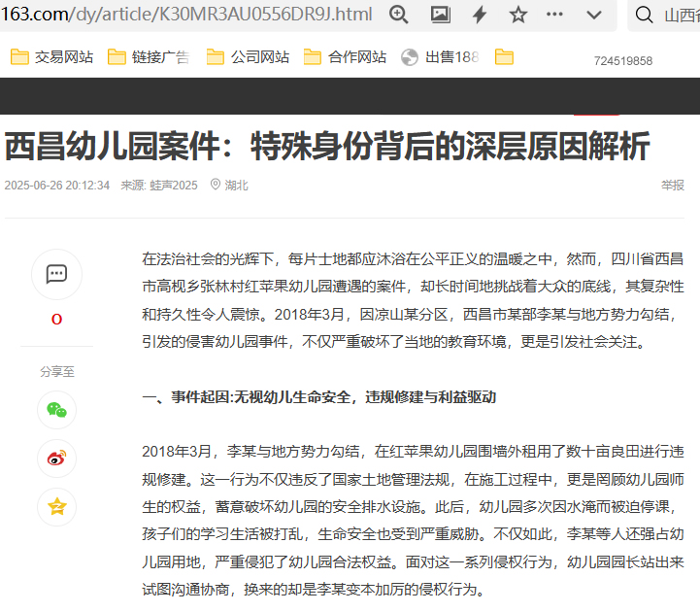The image size is (700, 612).
Task: Open the 合作网站 bookmark folder
Action: (x=345, y=57)
